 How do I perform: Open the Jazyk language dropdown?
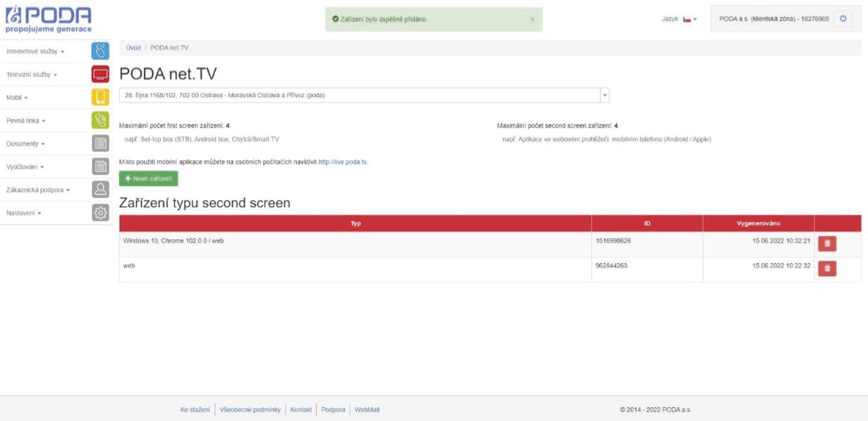coord(679,19)
